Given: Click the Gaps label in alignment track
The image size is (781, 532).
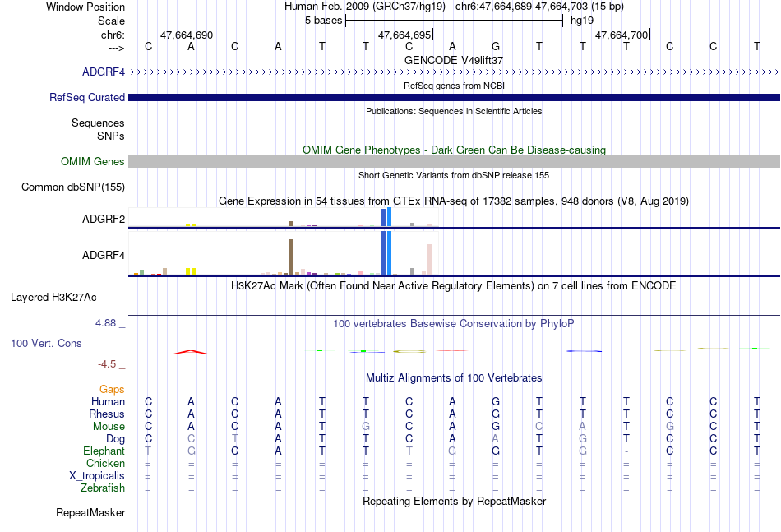Looking at the screenshot, I should (x=112, y=389).
